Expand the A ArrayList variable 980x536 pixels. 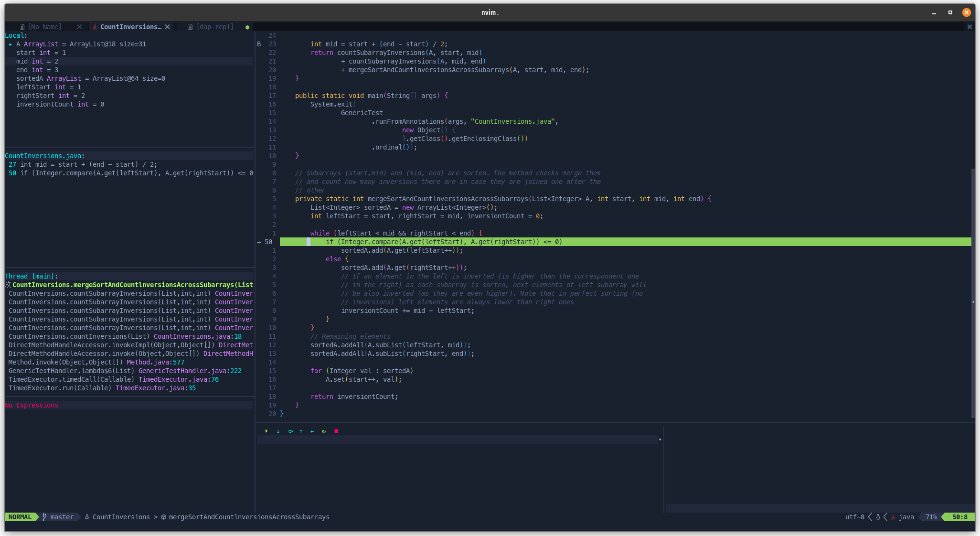click(10, 44)
